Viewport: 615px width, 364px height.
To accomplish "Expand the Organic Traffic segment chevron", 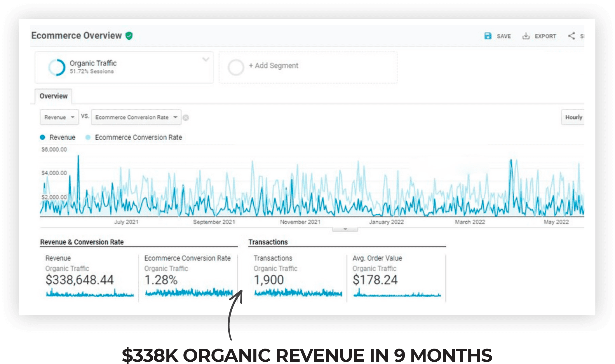I will (206, 59).
